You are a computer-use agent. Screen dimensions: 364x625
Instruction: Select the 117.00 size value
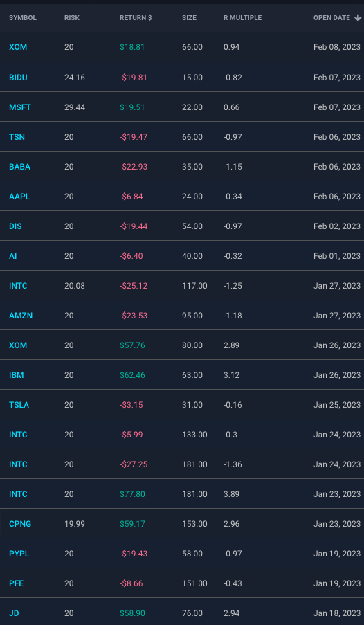(194, 286)
